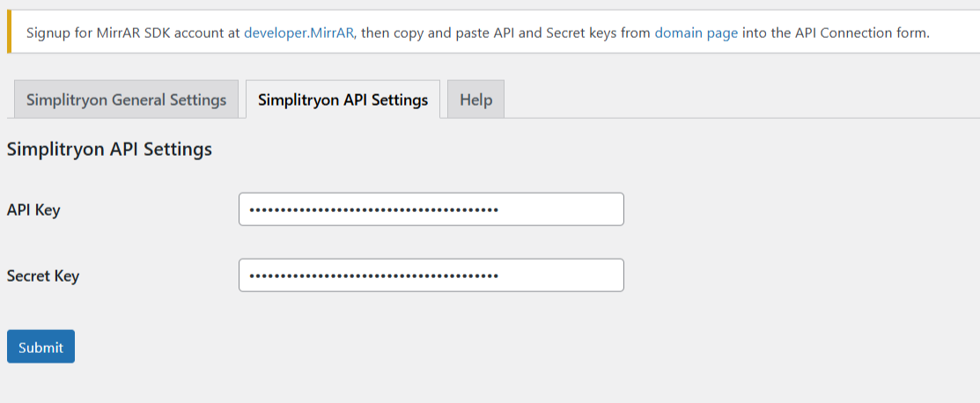Click empty space right of Secret Key dots
This screenshot has height=403, width=980.
pyautogui.click(x=559, y=275)
